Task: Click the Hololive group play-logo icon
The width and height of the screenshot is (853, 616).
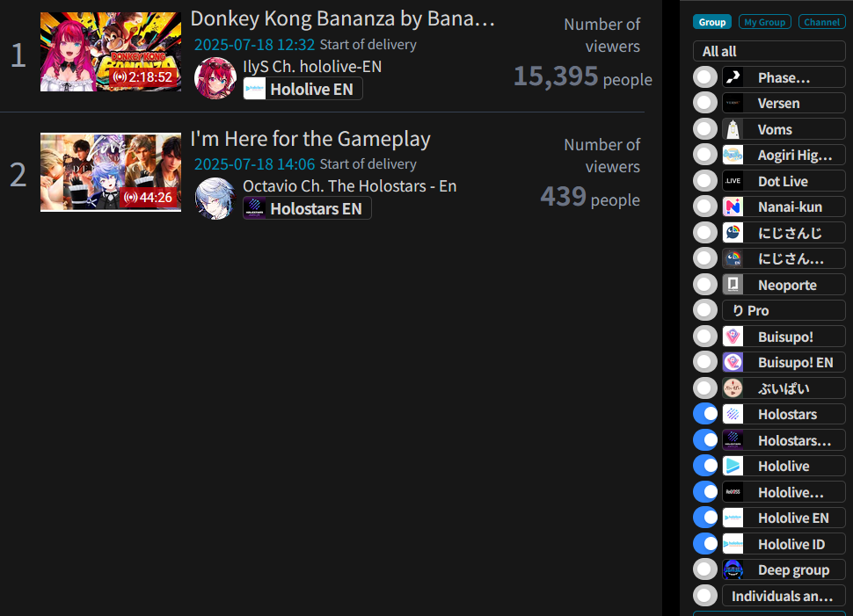Action: (733, 466)
